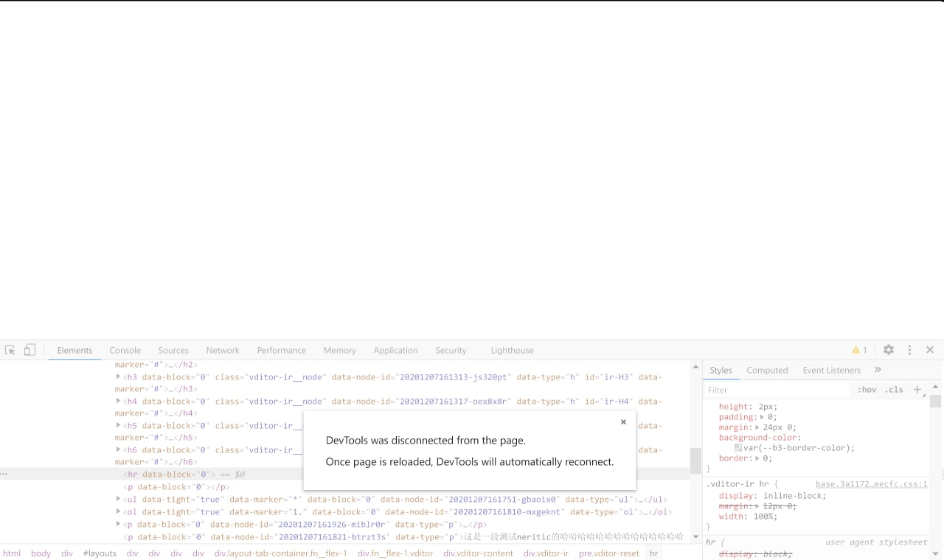The image size is (944, 560).
Task: Toggle element state with :hov button
Action: click(x=867, y=389)
